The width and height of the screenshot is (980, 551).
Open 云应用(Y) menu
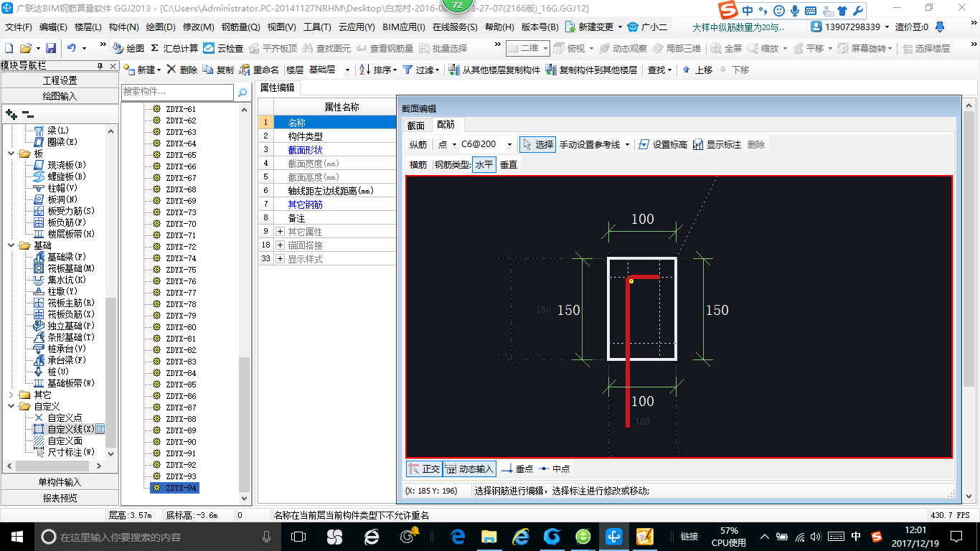[x=357, y=27]
